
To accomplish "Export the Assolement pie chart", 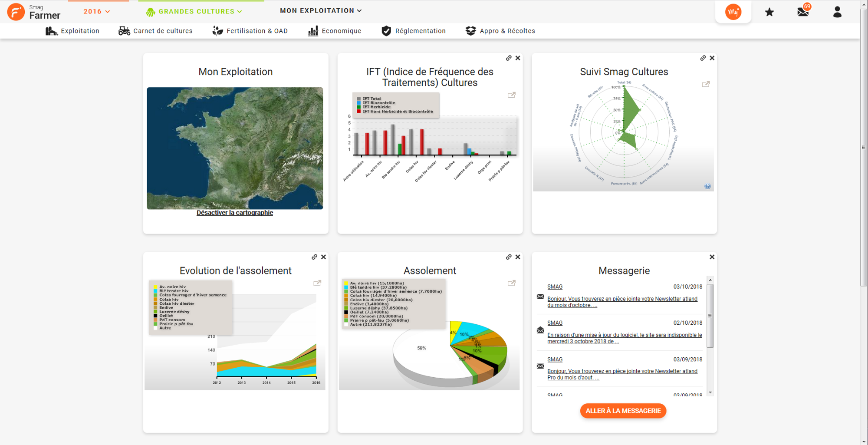I will tap(512, 283).
